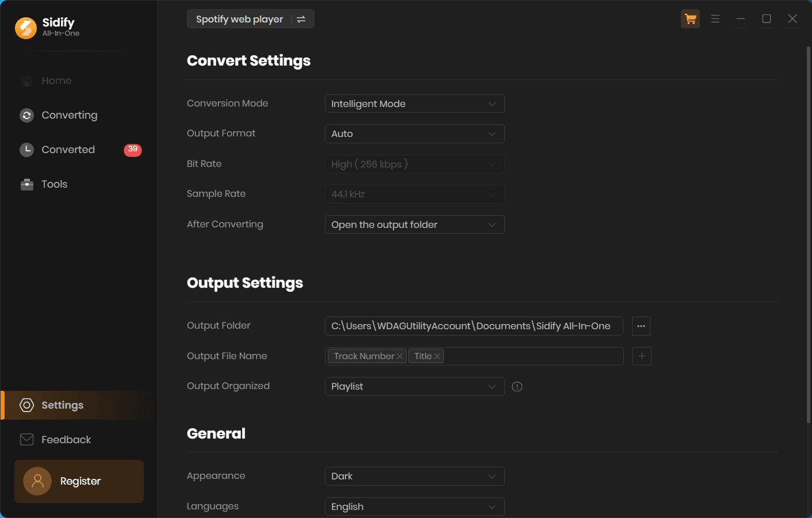Add file name tag with plus button
Image resolution: width=812 pixels, height=518 pixels.
coord(642,356)
